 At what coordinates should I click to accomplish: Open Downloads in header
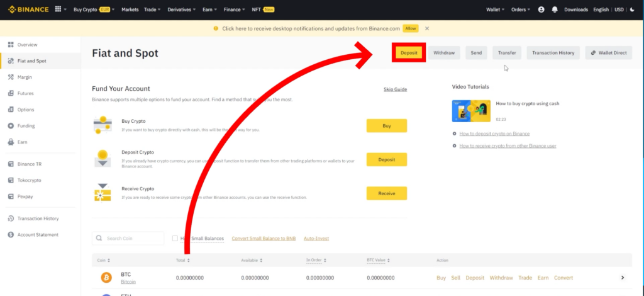576,9
